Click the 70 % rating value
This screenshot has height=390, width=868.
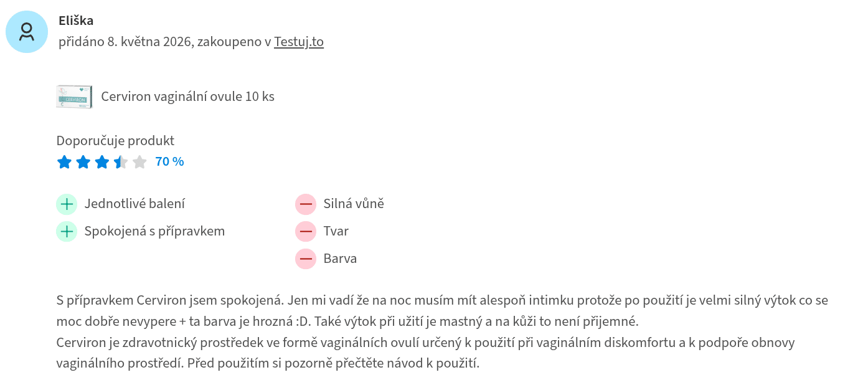(169, 162)
